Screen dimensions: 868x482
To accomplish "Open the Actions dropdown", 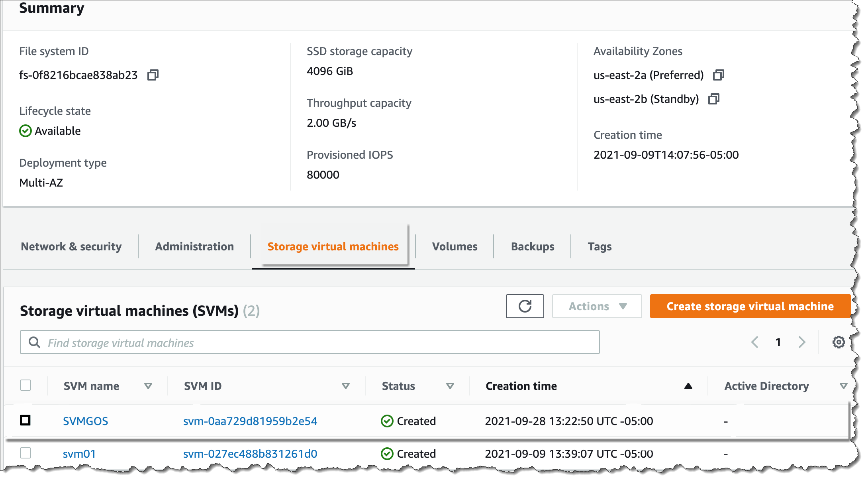I will (x=597, y=306).
